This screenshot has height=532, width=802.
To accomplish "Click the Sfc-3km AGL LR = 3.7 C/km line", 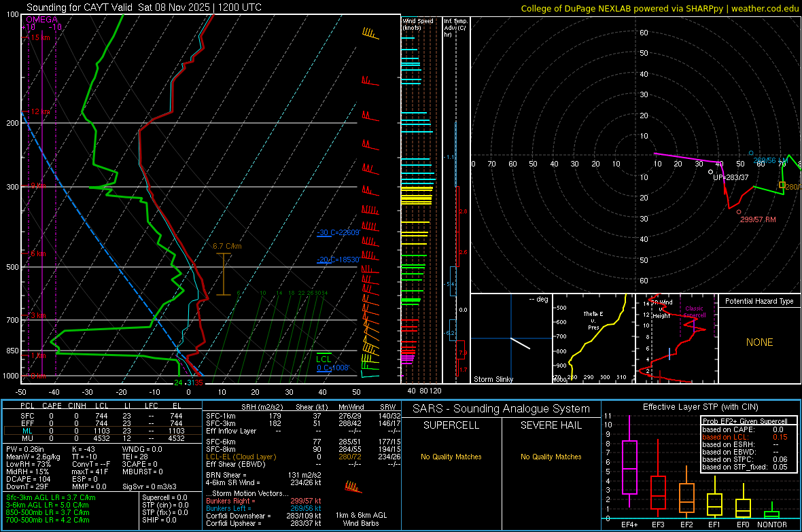I will pos(51,497).
